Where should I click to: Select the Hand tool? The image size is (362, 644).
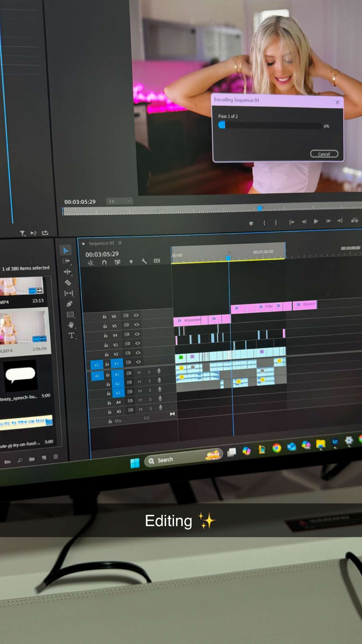point(71,325)
